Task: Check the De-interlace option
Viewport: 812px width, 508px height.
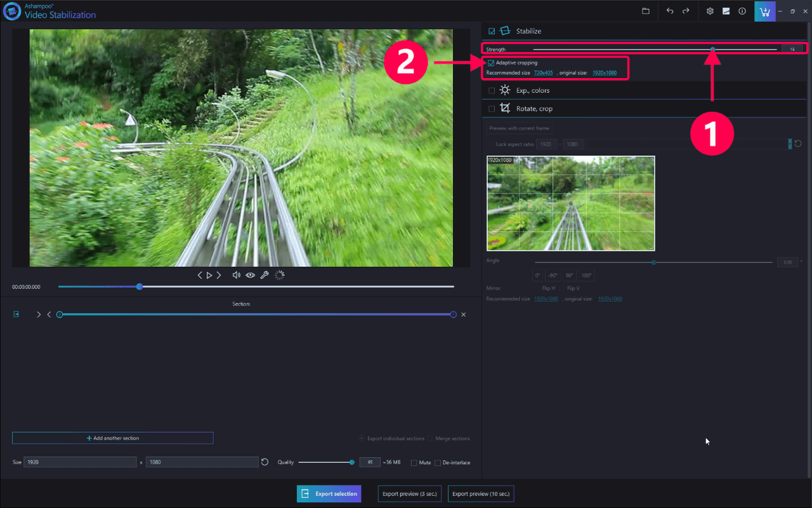Action: tap(438, 463)
